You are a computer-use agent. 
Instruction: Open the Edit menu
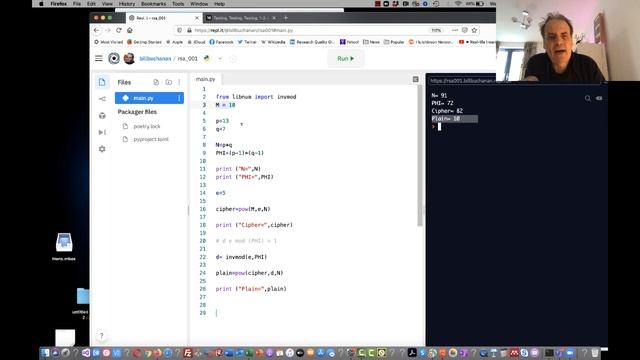[x=91, y=4]
